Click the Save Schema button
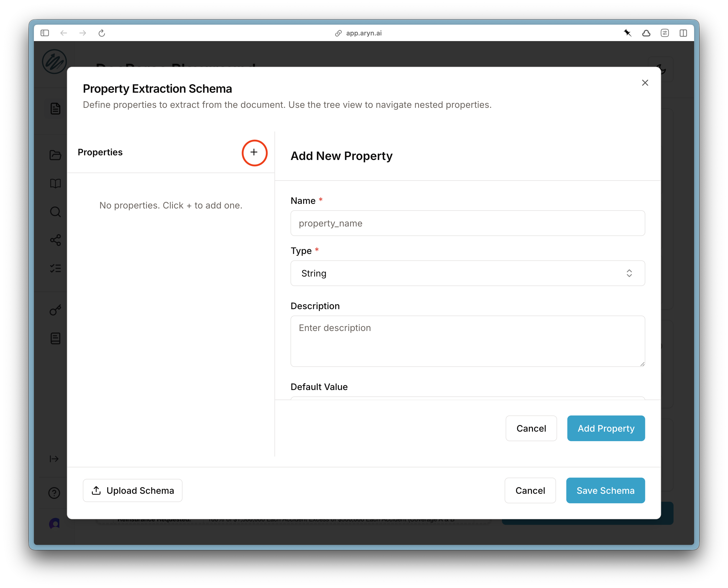Viewport: 728px width, 588px height. [605, 490]
